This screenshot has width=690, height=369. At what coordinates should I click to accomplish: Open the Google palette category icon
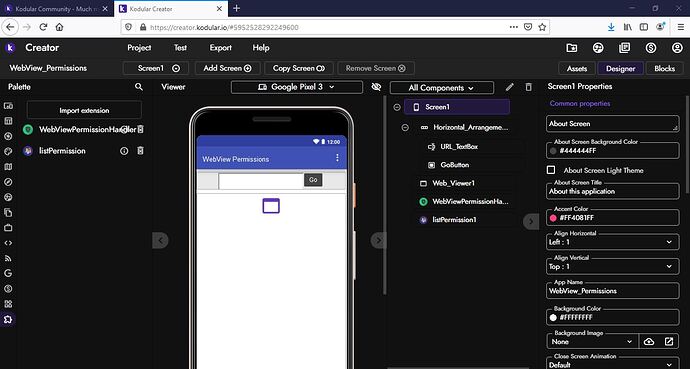click(8, 273)
